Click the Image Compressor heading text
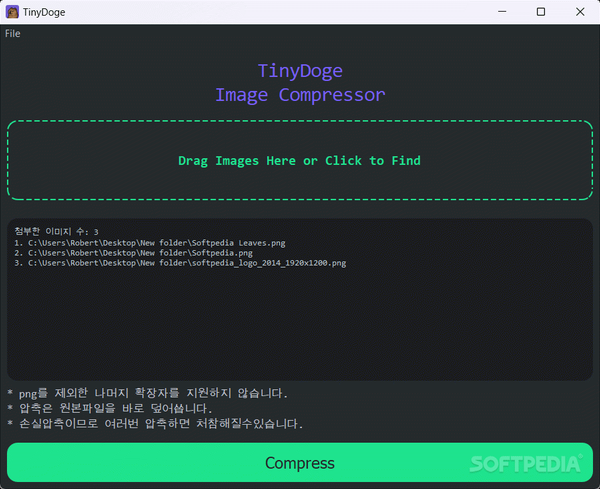This screenshot has width=600, height=489. 300,95
